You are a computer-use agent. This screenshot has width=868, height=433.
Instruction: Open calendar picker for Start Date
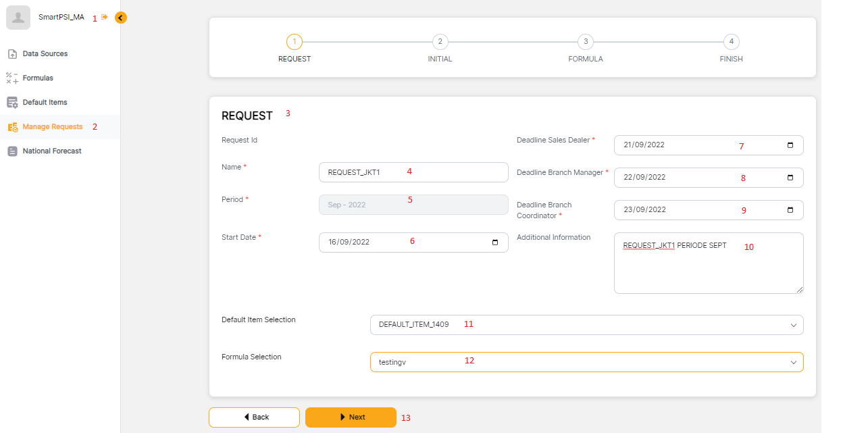(494, 243)
